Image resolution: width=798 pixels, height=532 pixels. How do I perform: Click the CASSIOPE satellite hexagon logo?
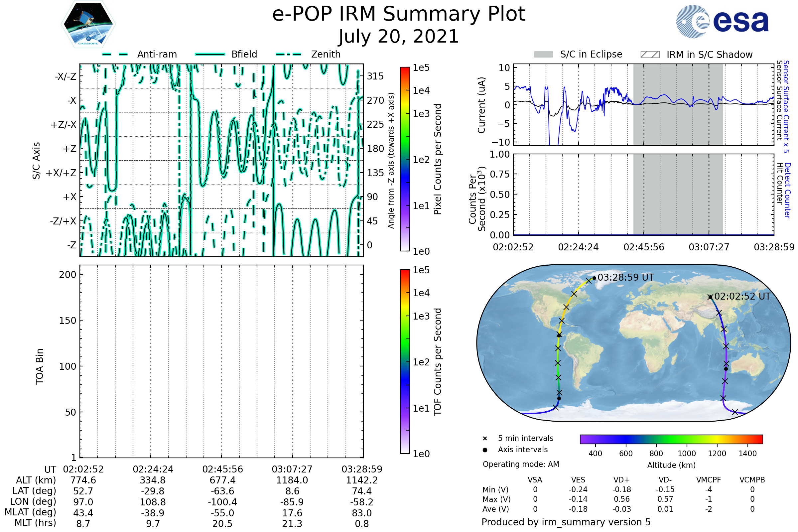point(88,24)
